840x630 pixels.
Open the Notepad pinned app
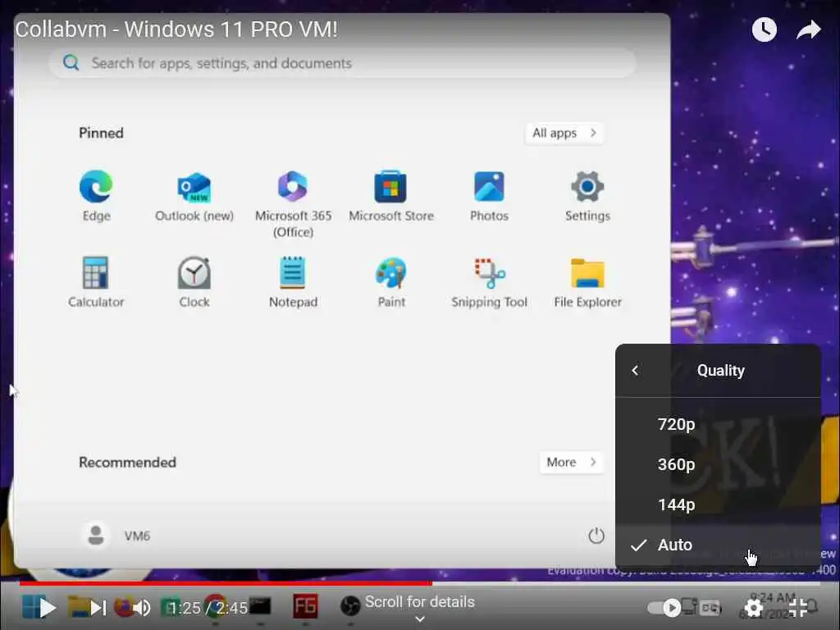point(293,272)
